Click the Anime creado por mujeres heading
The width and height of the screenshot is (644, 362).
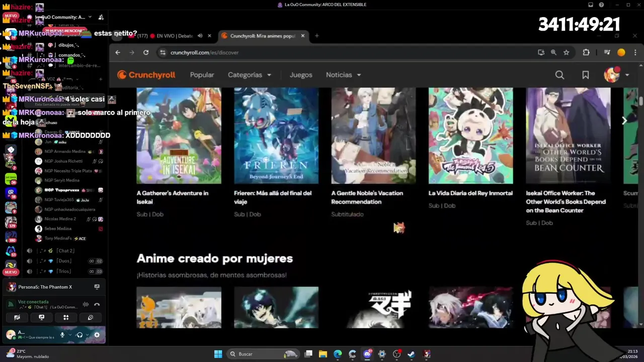coord(215,258)
